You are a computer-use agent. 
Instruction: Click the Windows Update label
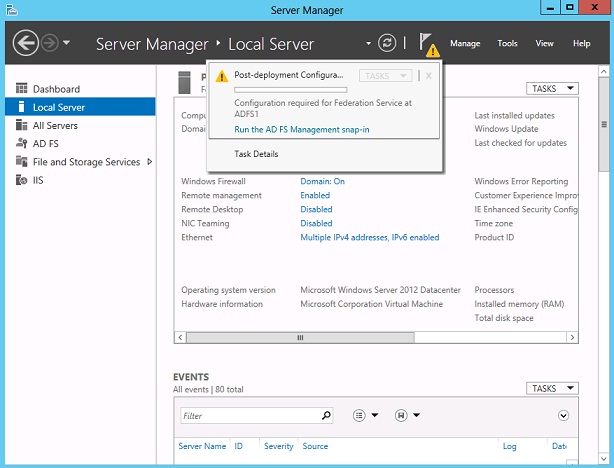pyautogui.click(x=506, y=129)
